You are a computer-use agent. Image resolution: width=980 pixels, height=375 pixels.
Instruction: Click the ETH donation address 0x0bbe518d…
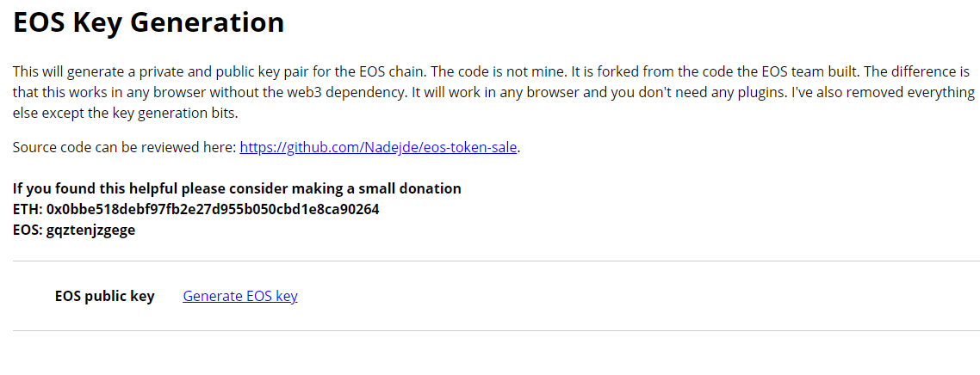pos(213,209)
